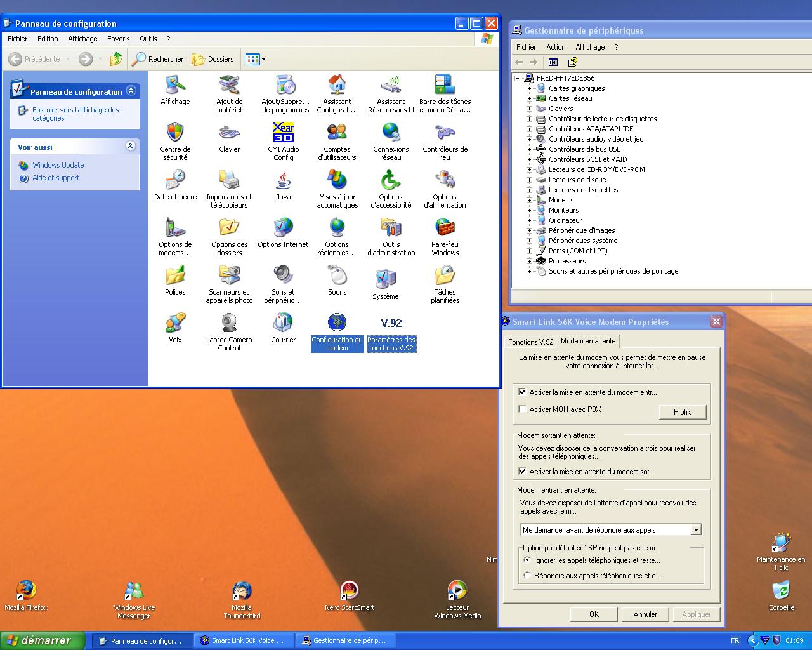Click the up-folder toolbar icon
Viewport: 812px width, 650px height.
tap(115, 59)
